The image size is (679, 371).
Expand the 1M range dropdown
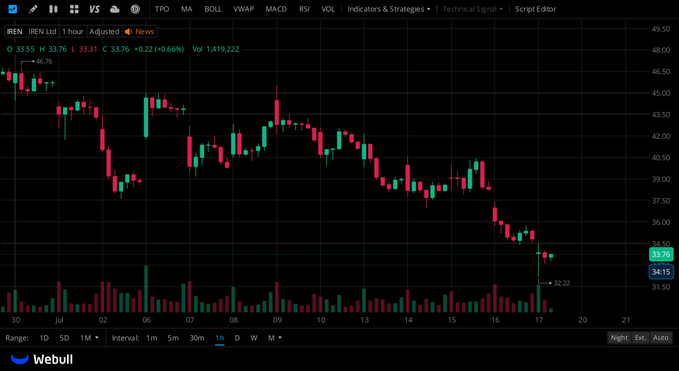tap(89, 338)
